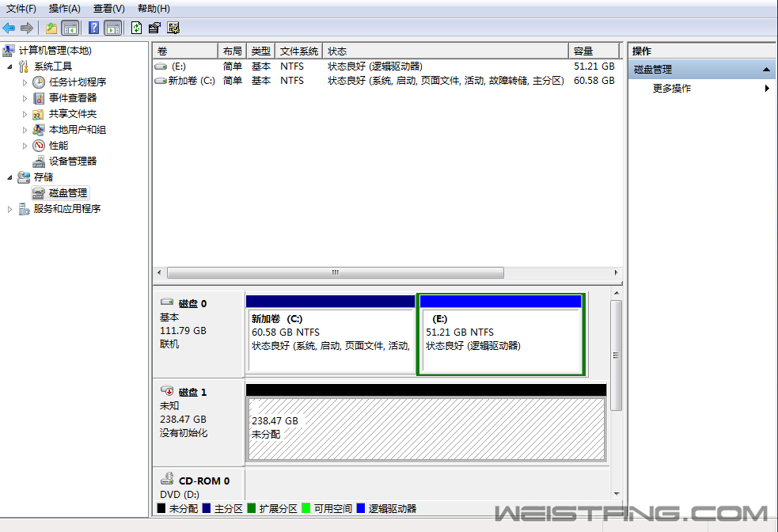This screenshot has width=778, height=532.
Task: Toggle the Action pane toolbar icon
Action: point(113,28)
